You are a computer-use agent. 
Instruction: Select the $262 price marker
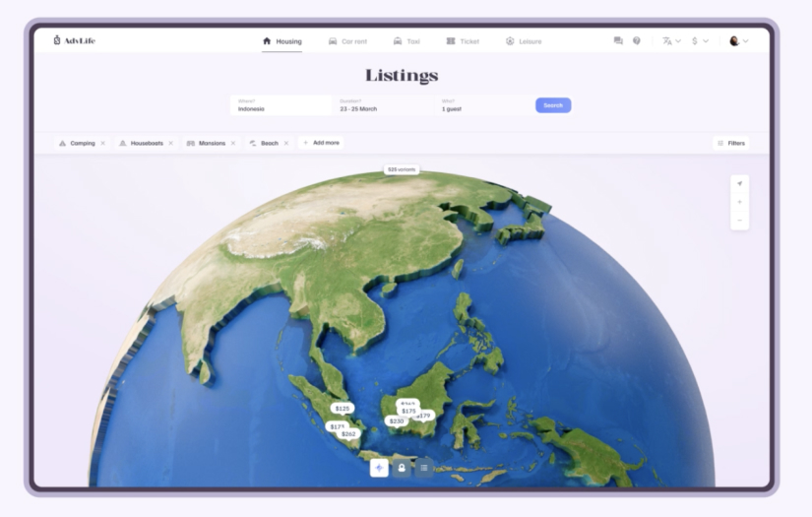(x=349, y=434)
